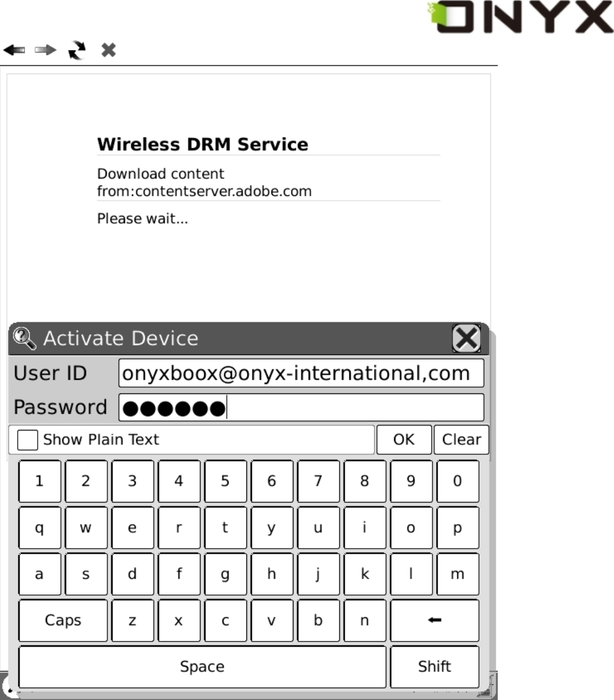Tap the u key on the keyboard
This screenshot has width=614, height=700.
point(319,528)
